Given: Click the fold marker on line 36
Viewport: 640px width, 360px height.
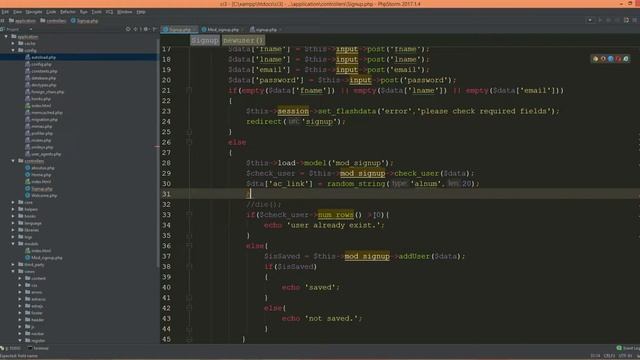Looking at the screenshot, I should [x=189, y=246].
